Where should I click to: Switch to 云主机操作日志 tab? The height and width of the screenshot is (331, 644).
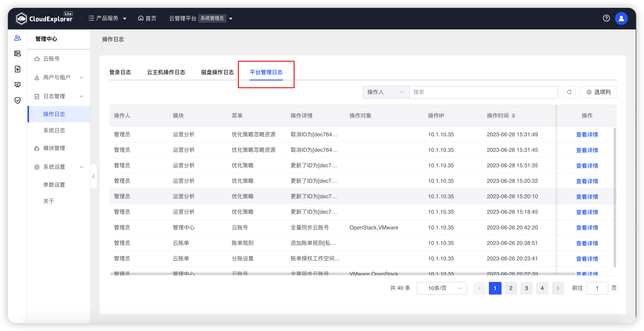[x=166, y=72]
